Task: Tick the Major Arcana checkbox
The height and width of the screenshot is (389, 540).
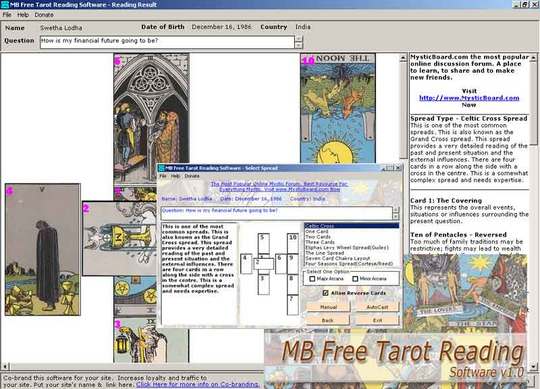Action: 312,279
